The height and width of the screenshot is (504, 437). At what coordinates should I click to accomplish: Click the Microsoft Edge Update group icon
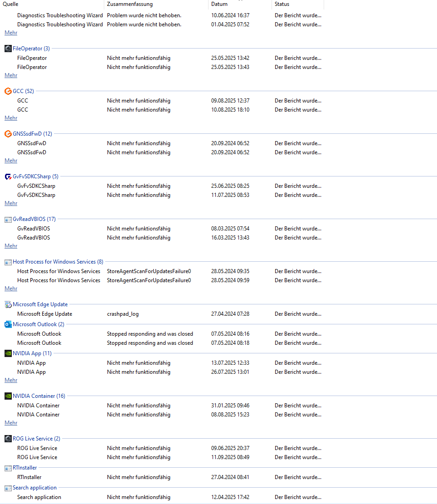pos(8,304)
